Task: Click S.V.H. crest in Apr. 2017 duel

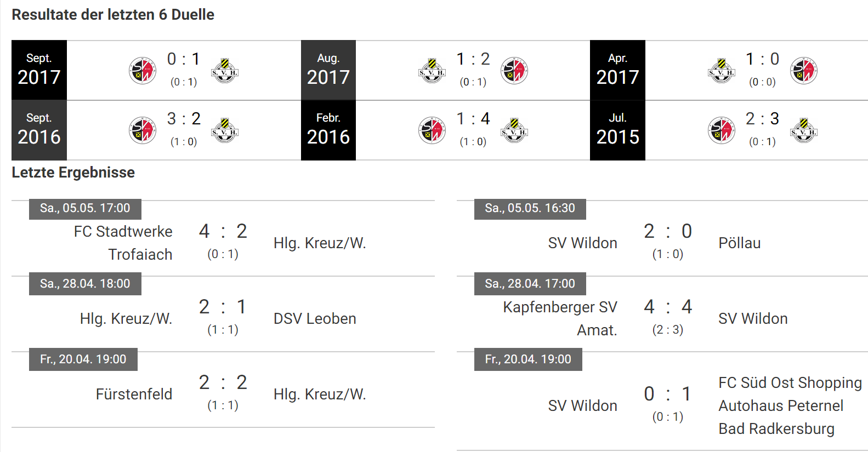Action: click(x=722, y=71)
